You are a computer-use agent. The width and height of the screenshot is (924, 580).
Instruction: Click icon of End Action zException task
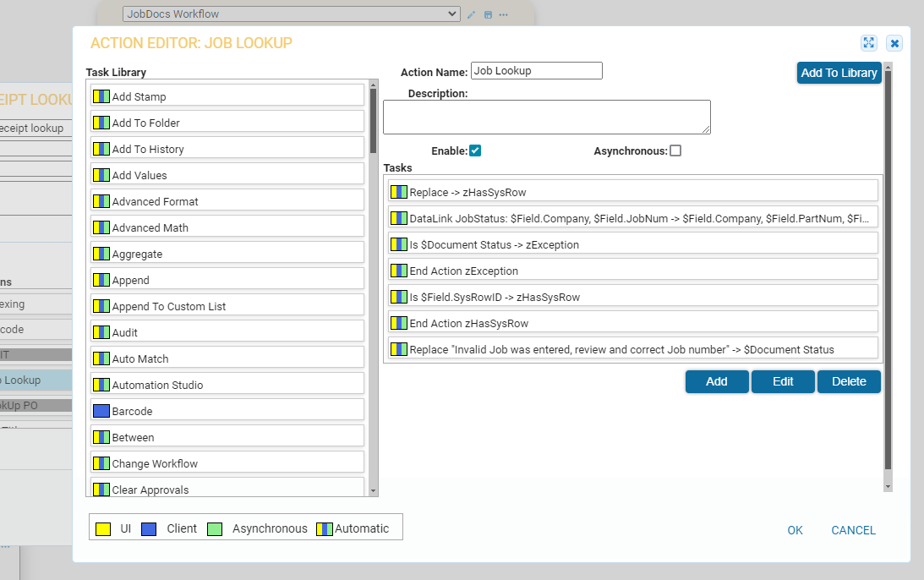(x=399, y=271)
